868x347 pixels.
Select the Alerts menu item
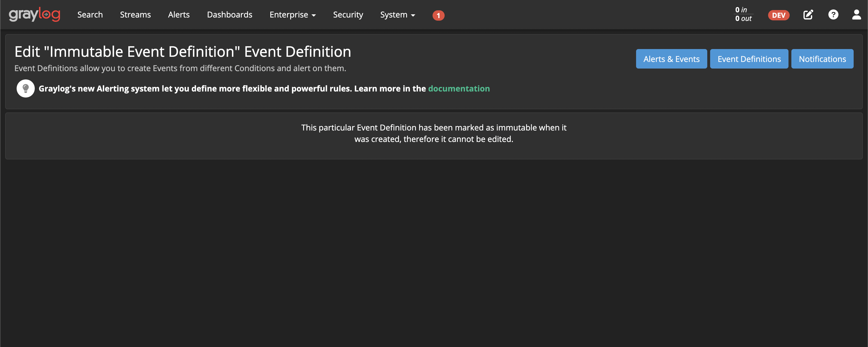[x=179, y=14]
